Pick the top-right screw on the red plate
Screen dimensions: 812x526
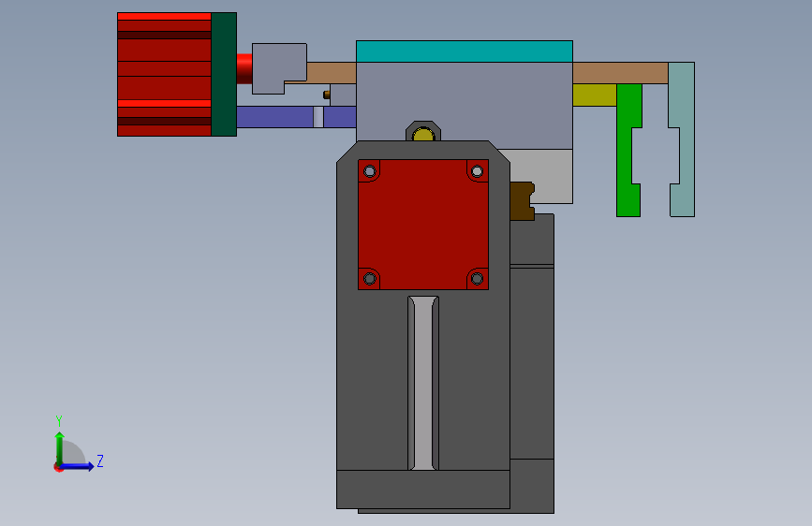pyautogui.click(x=477, y=171)
